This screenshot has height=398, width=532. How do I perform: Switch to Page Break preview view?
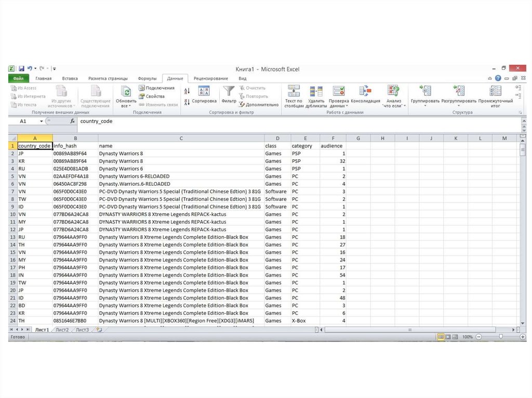click(456, 337)
